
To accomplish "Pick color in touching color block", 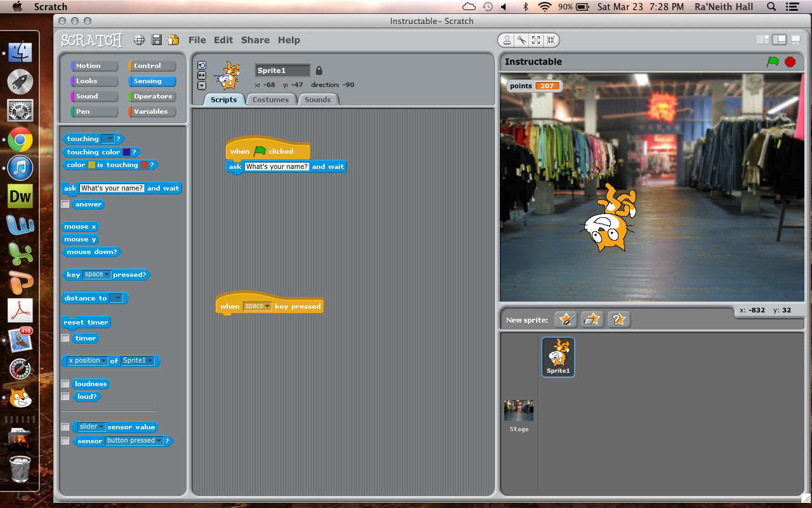I will click(x=126, y=152).
